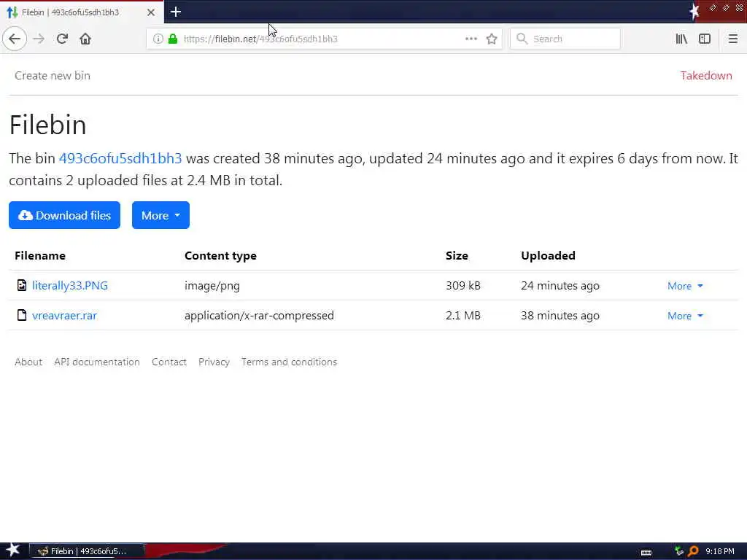Click the red Takedown link

tap(706, 75)
